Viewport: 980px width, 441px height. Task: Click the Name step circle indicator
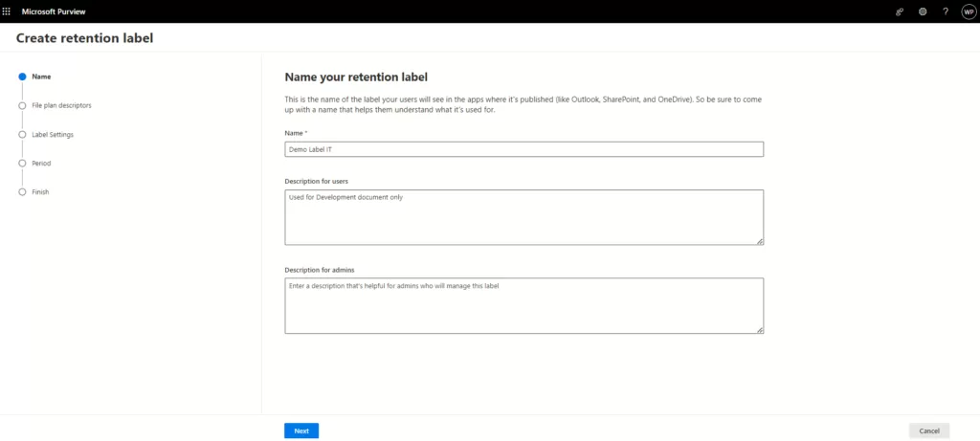pyautogui.click(x=22, y=77)
